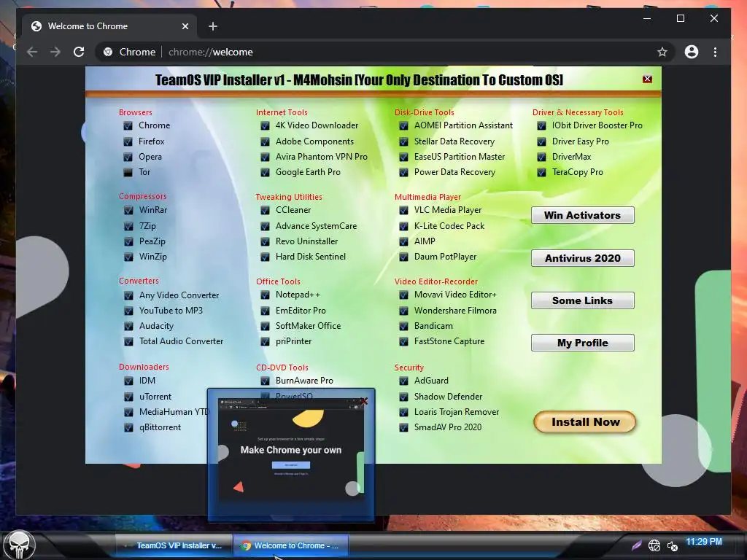This screenshot has width=747, height=560.
Task: Toggle the AdGuard checkbox
Action: click(403, 381)
